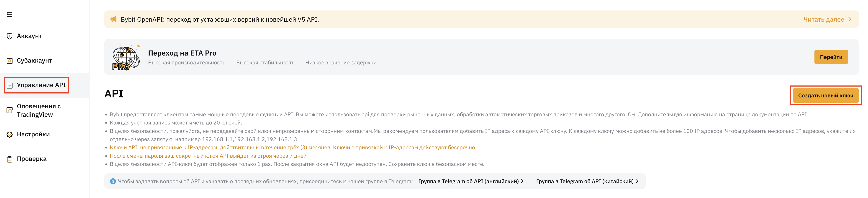Click the orange note about трёх (3) месяцев
868x198 pixels.
click(x=293, y=147)
